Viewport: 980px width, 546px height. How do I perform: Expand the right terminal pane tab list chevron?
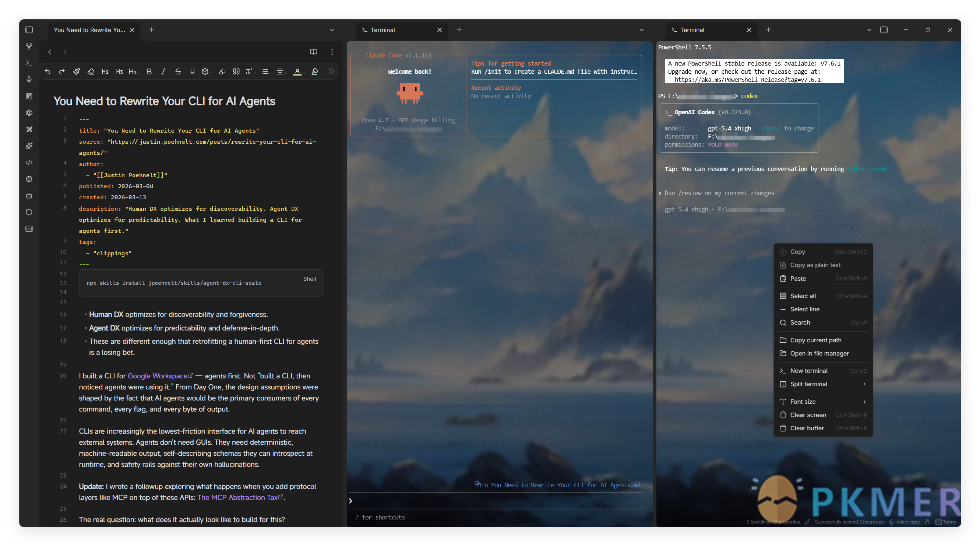pos(869,30)
